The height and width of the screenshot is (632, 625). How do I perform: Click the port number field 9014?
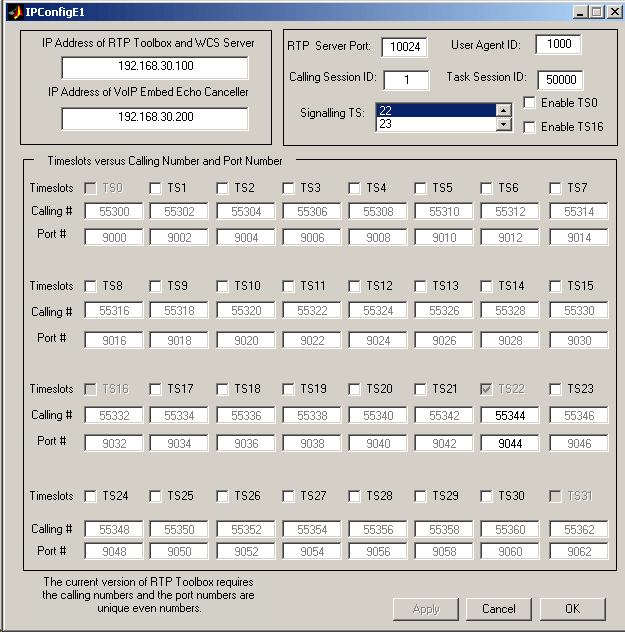[x=579, y=237]
